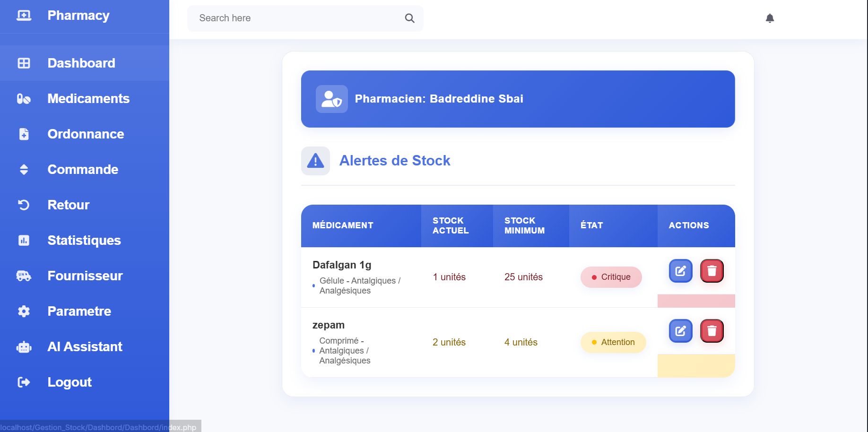This screenshot has height=432, width=868.
Task: Click the search magnifier icon
Action: tap(409, 18)
